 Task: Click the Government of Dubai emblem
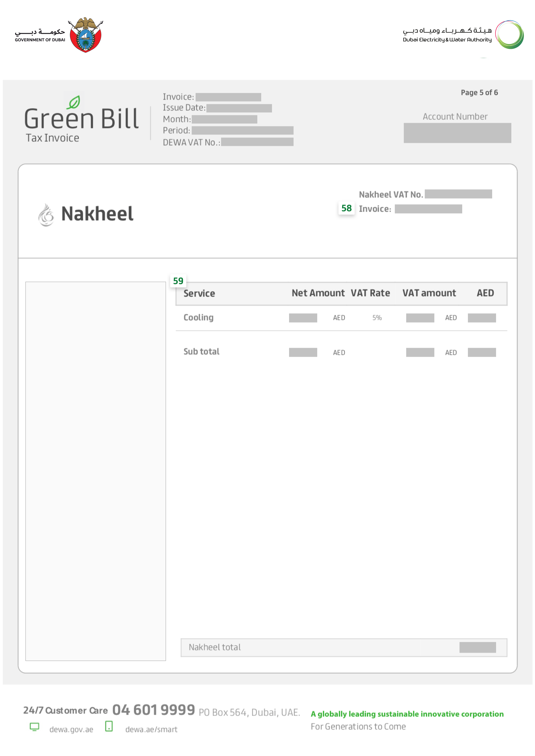86,35
